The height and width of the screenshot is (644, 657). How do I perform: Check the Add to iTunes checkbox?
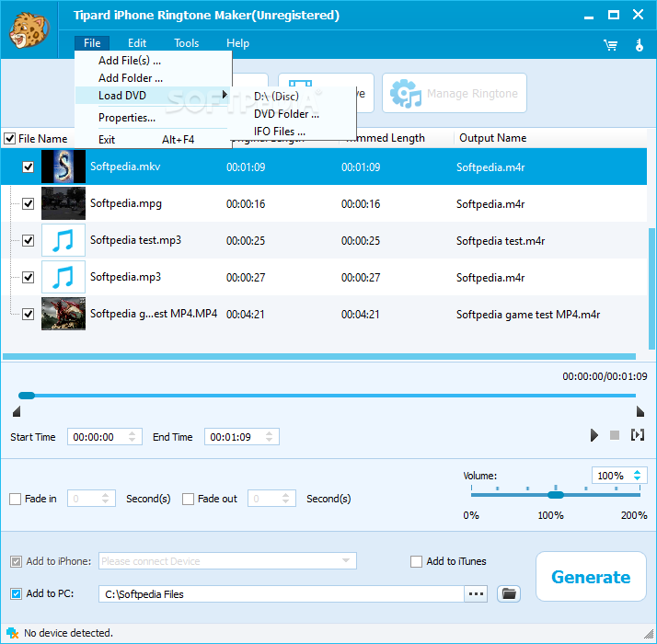point(416,561)
